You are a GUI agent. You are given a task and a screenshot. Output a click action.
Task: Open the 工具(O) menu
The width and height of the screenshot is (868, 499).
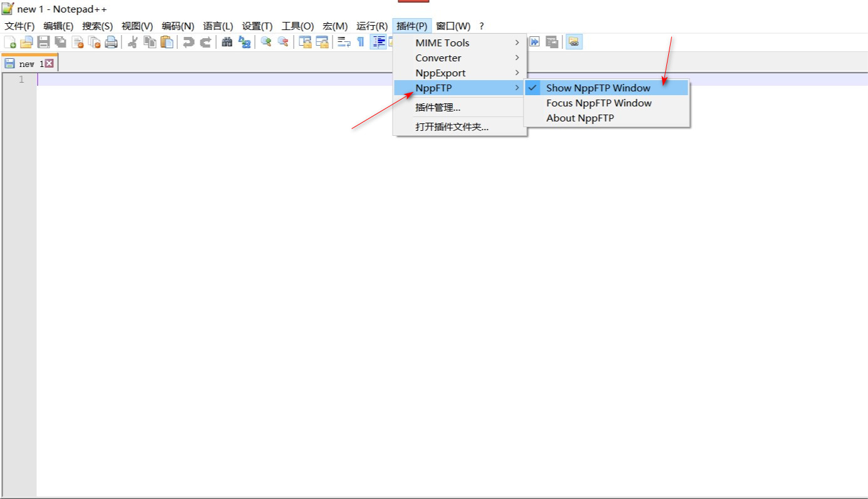point(297,26)
